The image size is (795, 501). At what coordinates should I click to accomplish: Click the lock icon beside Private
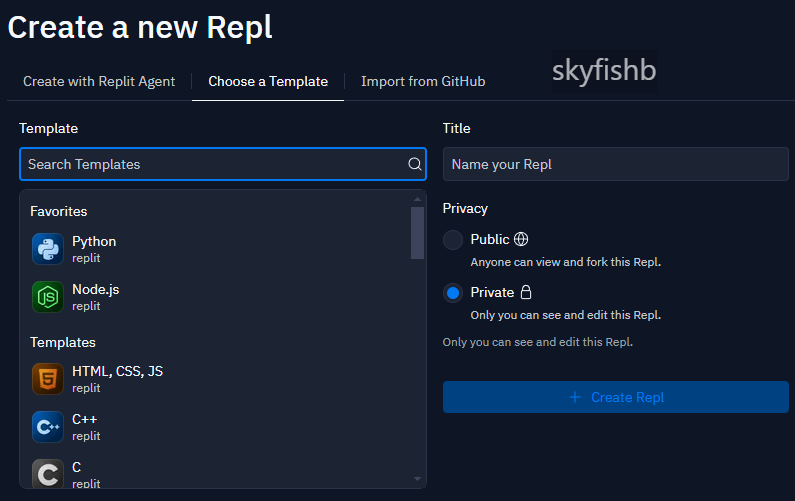pos(526,292)
